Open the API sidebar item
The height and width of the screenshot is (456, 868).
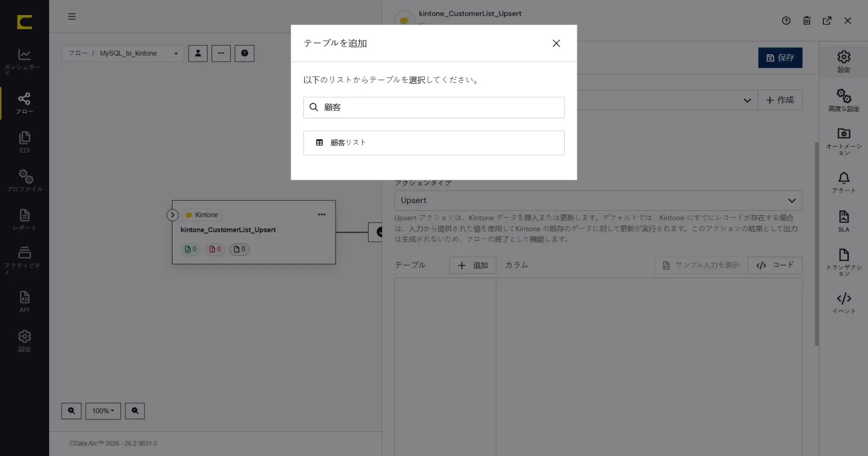(24, 302)
